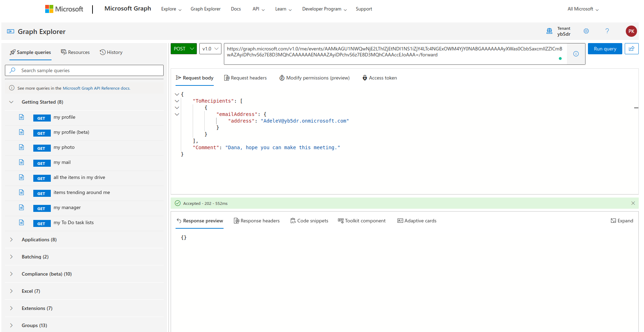Image resolution: width=644 pixels, height=332 pixels.
Task: Expand Excel (7) section
Action: (x=11, y=291)
